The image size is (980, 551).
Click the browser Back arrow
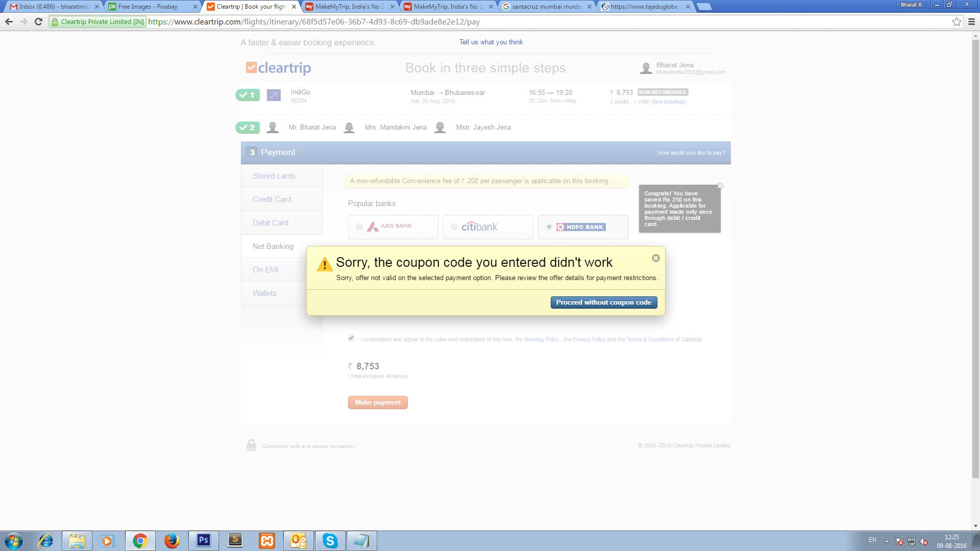pos(9,21)
